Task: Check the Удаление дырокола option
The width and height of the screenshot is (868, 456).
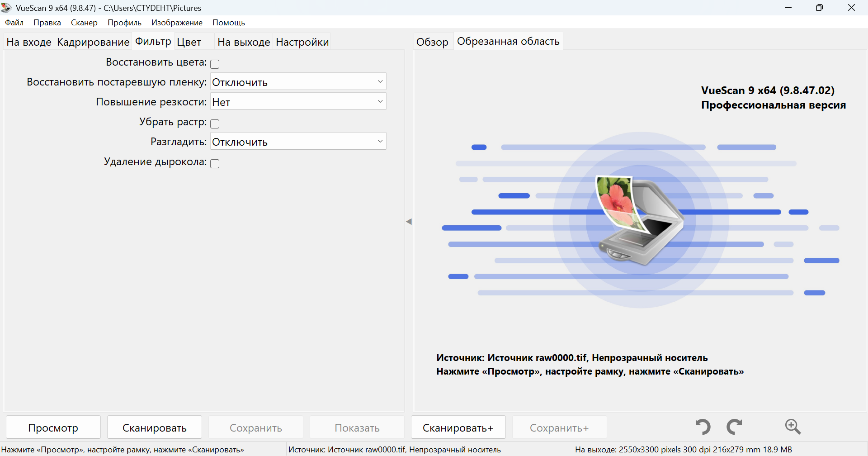Action: [215, 164]
